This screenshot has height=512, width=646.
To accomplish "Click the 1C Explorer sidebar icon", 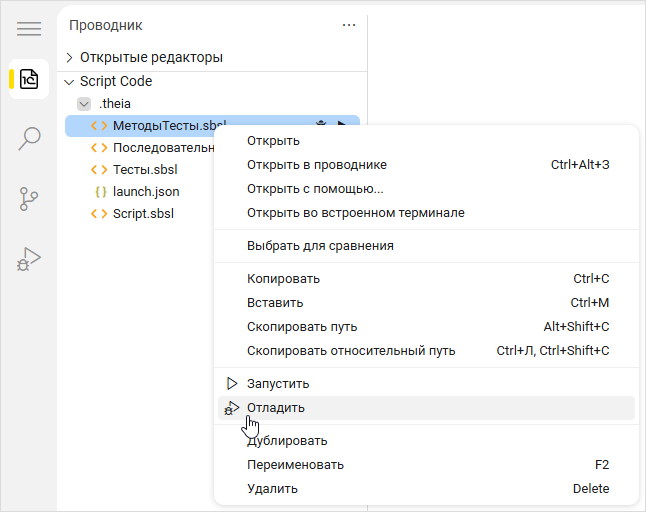I will [x=28, y=79].
